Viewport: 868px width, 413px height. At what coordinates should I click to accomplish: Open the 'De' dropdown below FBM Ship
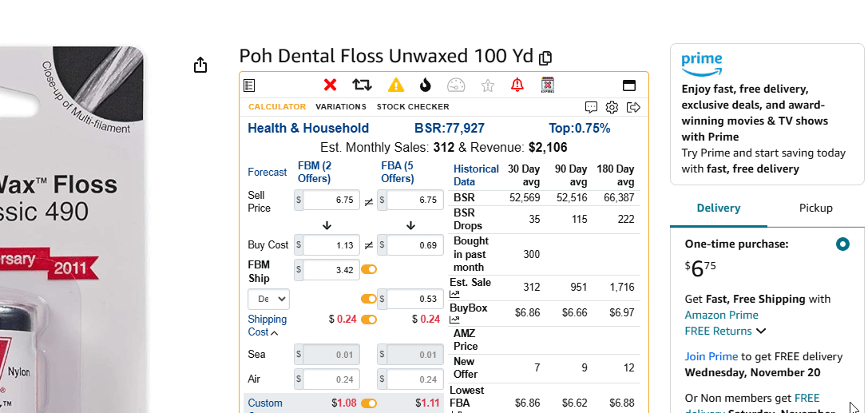click(x=268, y=300)
